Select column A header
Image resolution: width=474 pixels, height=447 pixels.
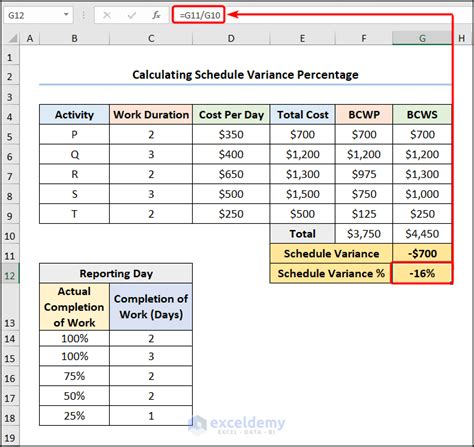pos(30,39)
